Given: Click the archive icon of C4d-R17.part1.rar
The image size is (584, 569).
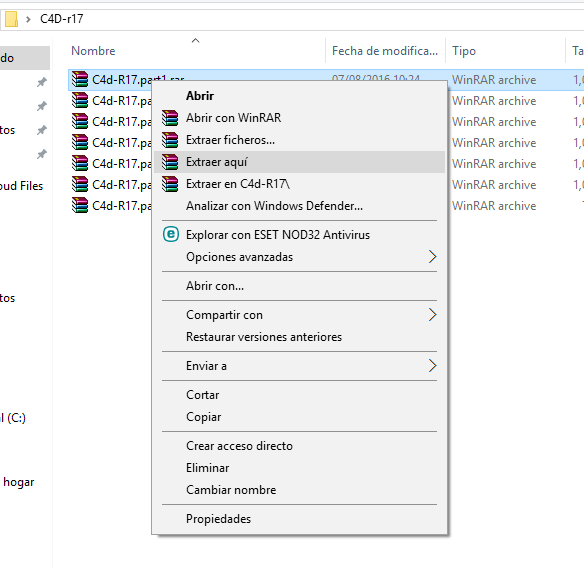Looking at the screenshot, I should pos(80,79).
